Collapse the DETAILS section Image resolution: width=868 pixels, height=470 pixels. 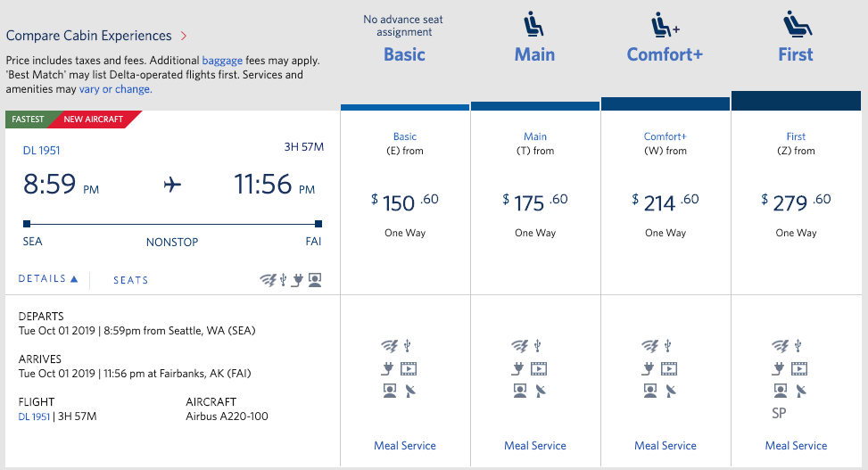(x=48, y=279)
